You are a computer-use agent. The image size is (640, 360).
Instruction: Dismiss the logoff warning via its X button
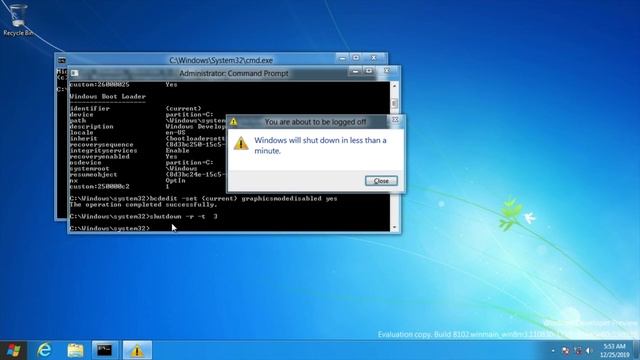tap(395, 120)
